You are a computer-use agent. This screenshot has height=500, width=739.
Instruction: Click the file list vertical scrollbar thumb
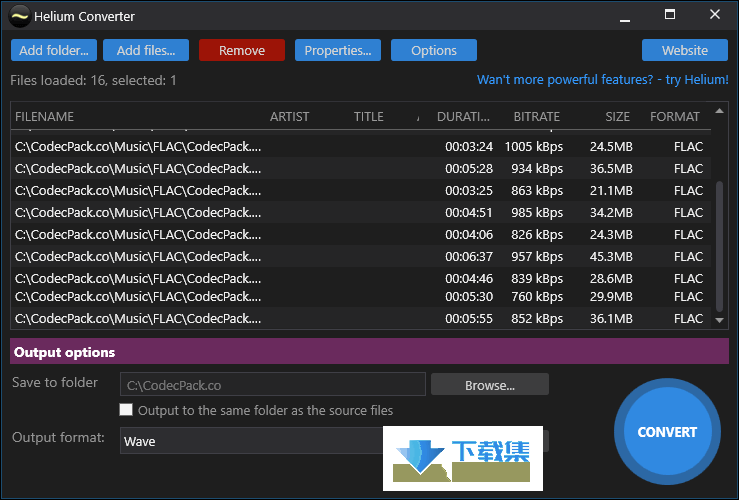tap(719, 246)
